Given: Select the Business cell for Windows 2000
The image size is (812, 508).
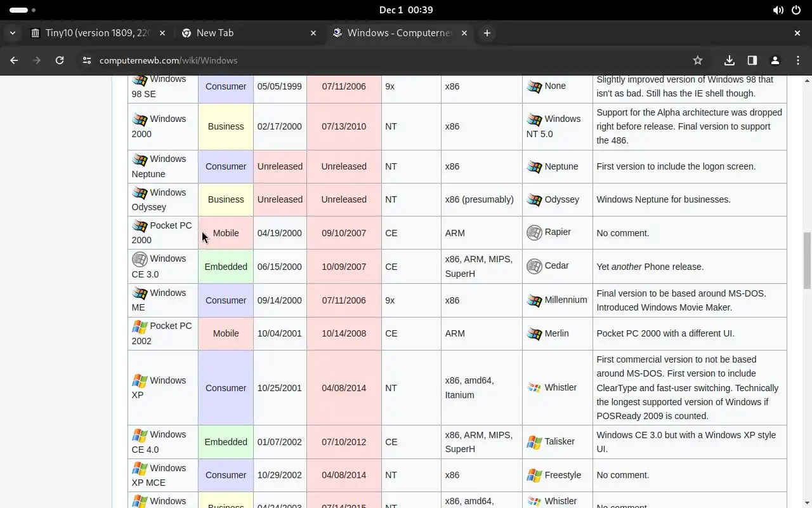Looking at the screenshot, I should pos(226,126).
